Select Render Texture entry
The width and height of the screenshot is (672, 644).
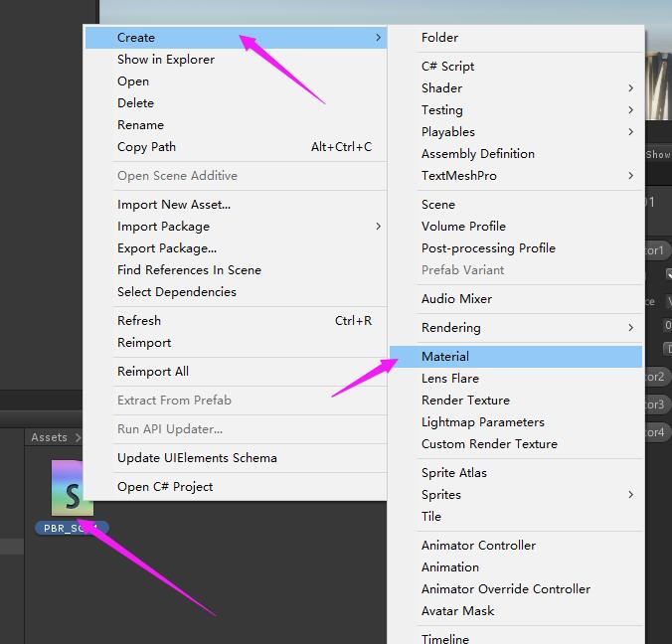click(x=465, y=401)
